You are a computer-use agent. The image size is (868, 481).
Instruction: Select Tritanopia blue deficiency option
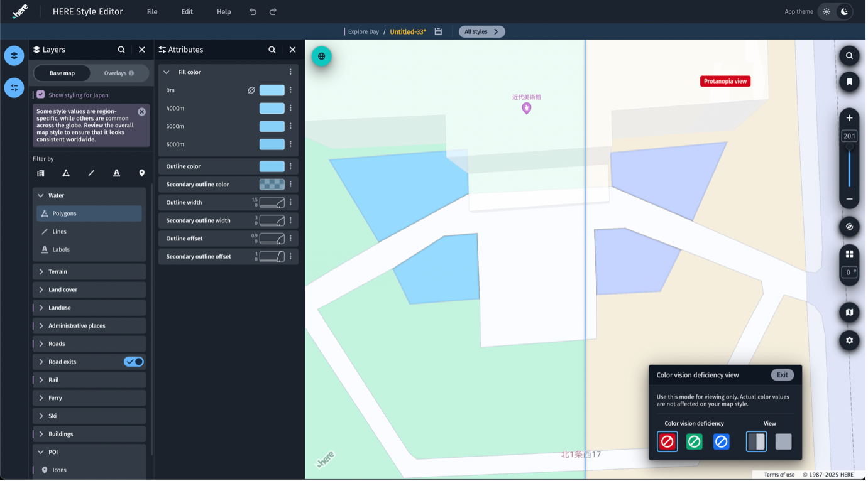tap(722, 443)
